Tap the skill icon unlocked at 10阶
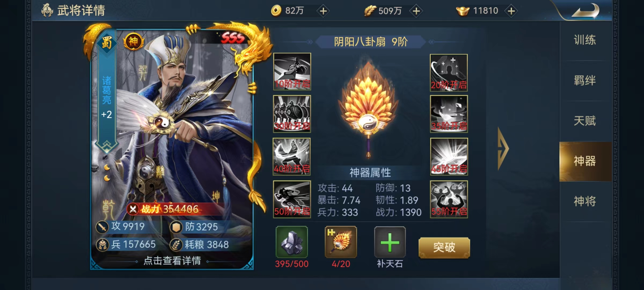This screenshot has width=644, height=290. [292, 71]
